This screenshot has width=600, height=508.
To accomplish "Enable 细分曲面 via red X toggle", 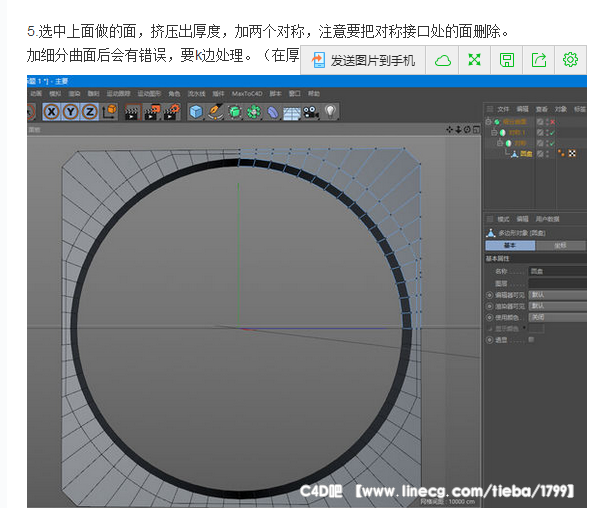I will point(553,122).
